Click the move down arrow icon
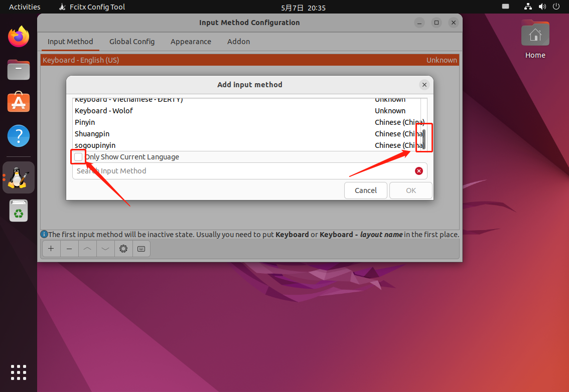This screenshot has width=569, height=392. (105, 249)
